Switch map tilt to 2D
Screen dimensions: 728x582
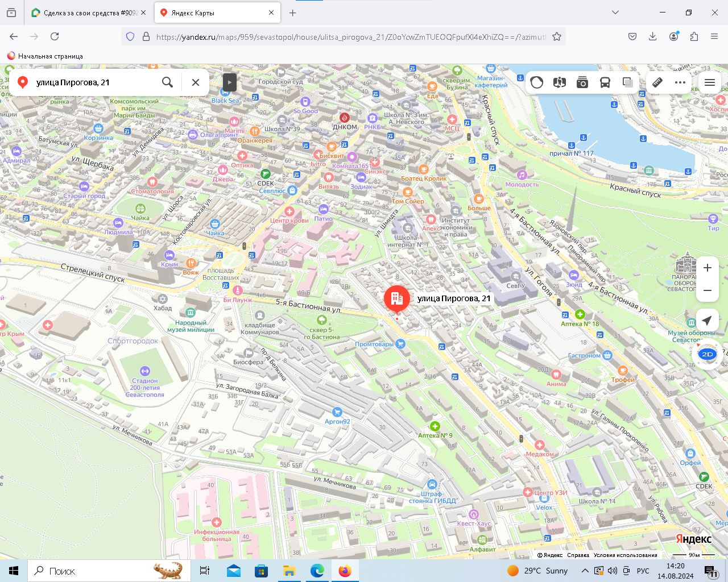click(x=707, y=354)
